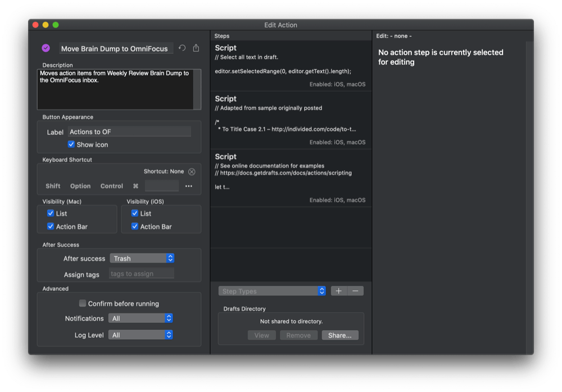
Task: Open the Notifications dropdown
Action: (140, 318)
